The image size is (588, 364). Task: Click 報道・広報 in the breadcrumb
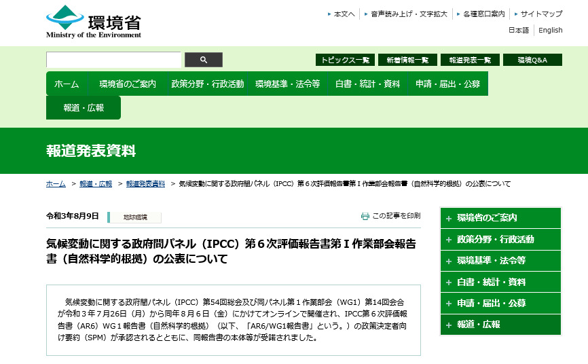click(x=96, y=184)
